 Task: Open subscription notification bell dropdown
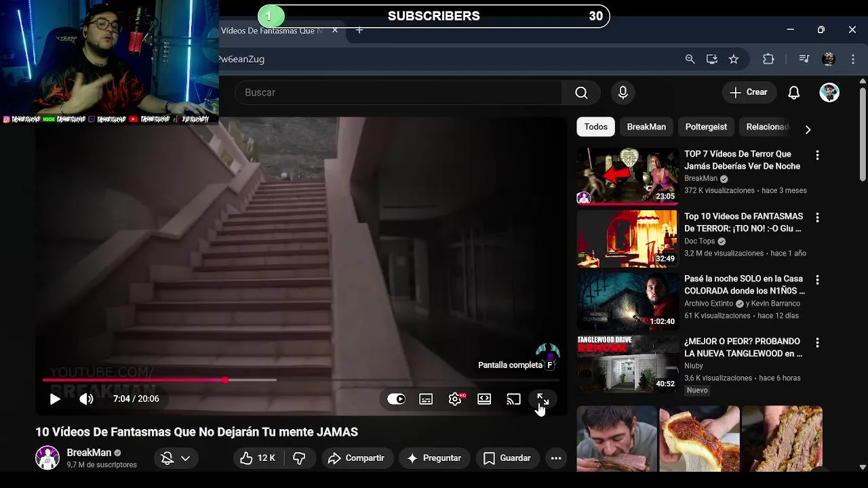[x=176, y=459]
